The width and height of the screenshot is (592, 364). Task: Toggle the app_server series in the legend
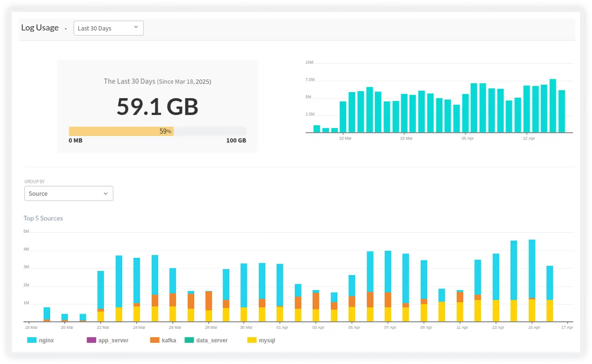click(113, 340)
